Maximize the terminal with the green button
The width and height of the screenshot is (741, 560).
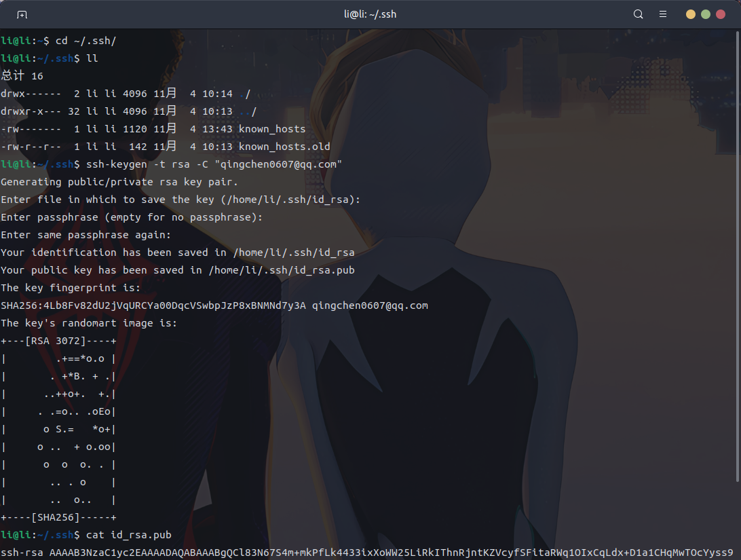[x=706, y=14]
